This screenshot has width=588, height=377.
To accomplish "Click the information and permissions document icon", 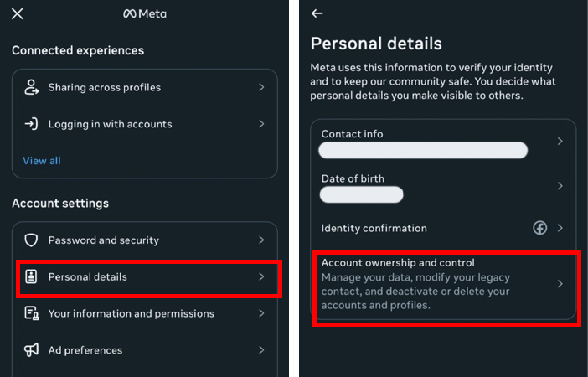I will 32,313.
